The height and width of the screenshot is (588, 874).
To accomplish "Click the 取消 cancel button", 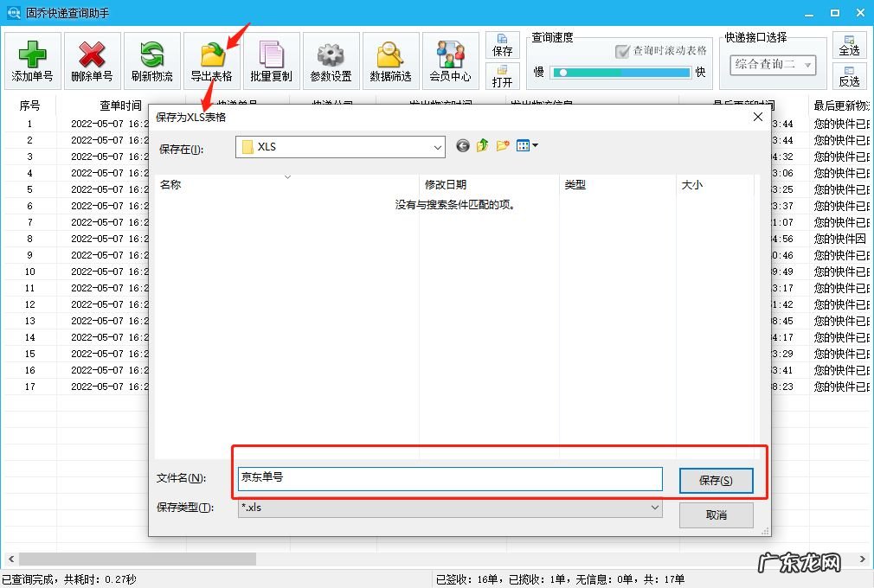I will pyautogui.click(x=716, y=514).
